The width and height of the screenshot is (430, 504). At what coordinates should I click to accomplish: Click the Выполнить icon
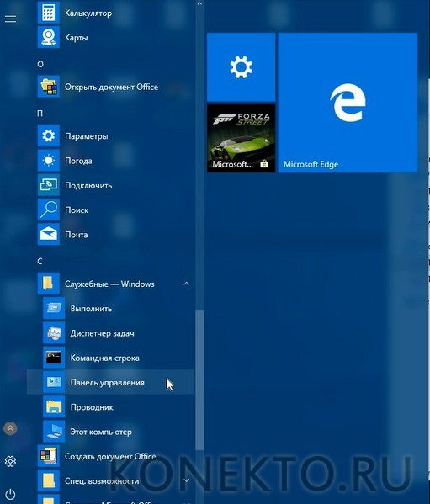(x=54, y=308)
